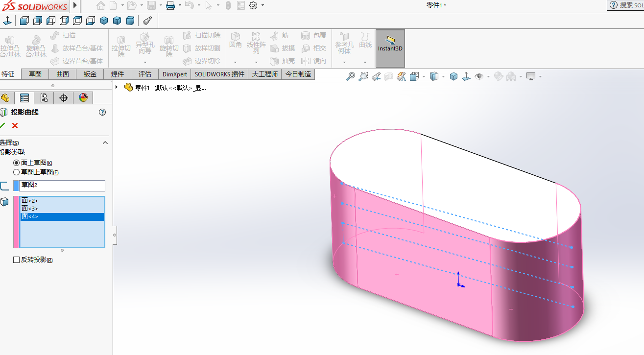Select 面<3> in the faces list

click(30, 209)
